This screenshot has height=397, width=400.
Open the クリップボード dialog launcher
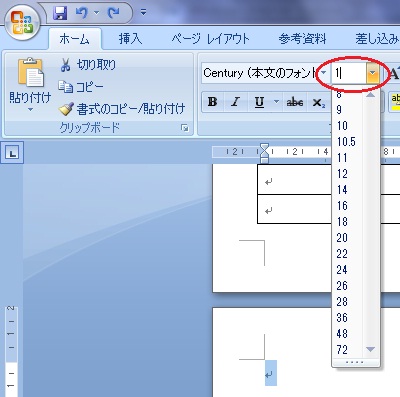click(184, 128)
